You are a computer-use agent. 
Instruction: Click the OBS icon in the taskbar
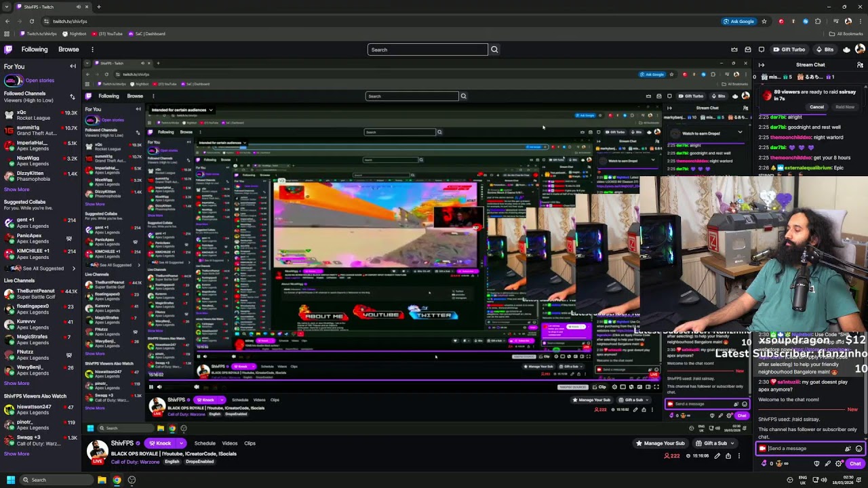pos(132,480)
